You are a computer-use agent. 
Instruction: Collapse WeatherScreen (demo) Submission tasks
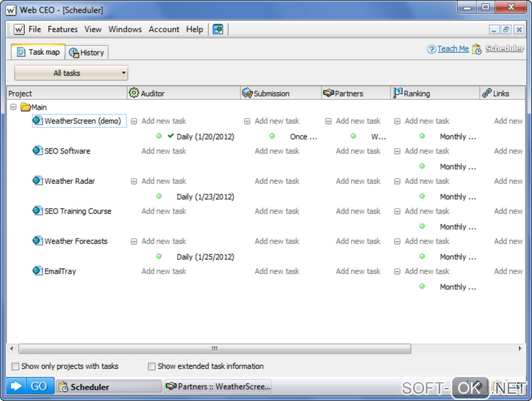(x=247, y=121)
